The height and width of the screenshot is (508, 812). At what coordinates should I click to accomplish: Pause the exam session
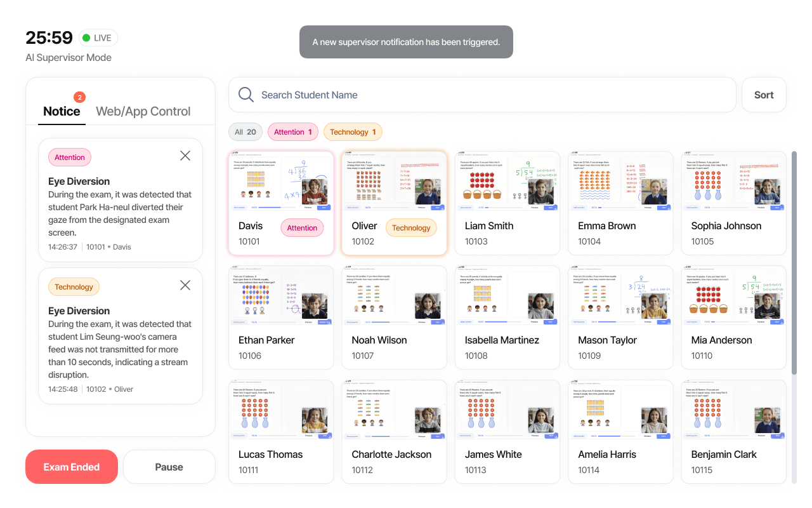click(x=169, y=467)
